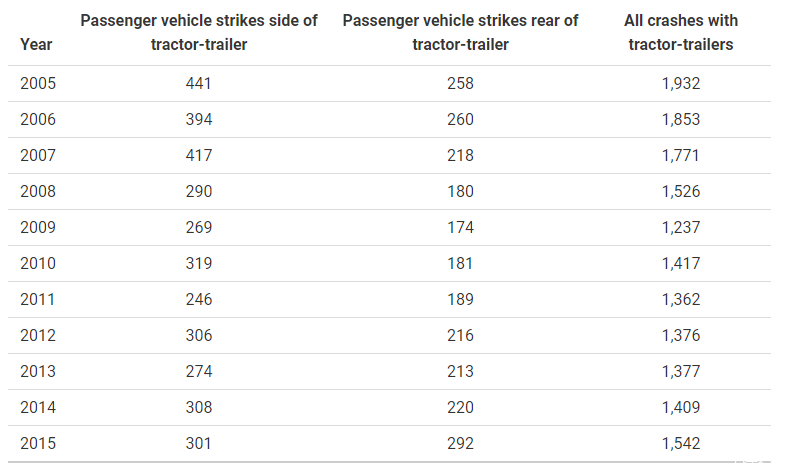787x472 pixels.
Task: Click the side of tractor-trailer column header
Action: 198,33
